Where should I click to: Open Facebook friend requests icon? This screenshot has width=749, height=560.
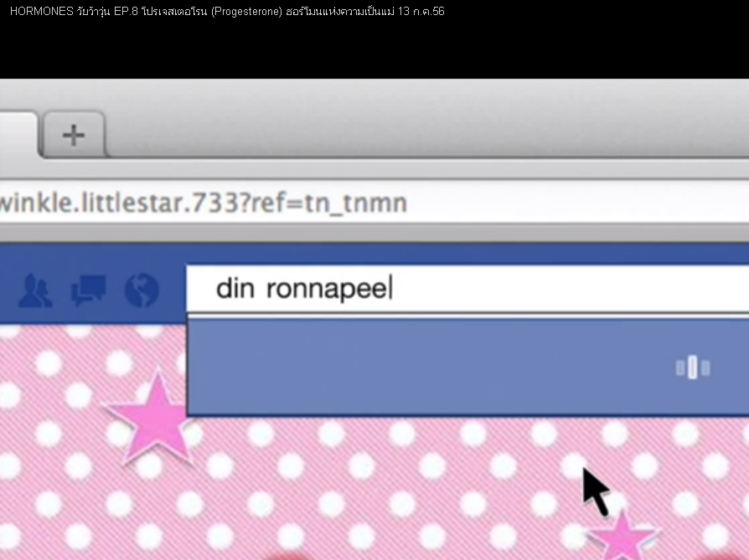35,290
